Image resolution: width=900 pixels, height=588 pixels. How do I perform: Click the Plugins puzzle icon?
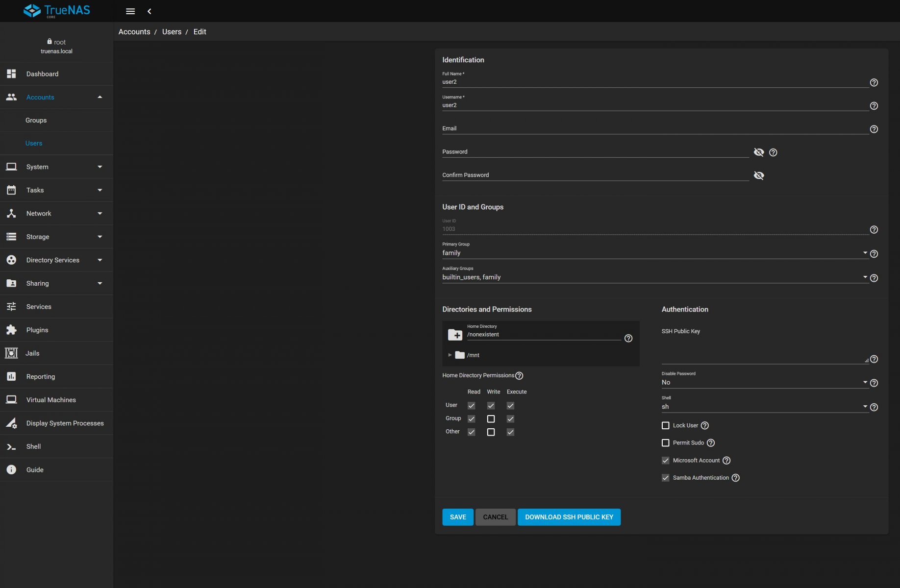pos(11,330)
